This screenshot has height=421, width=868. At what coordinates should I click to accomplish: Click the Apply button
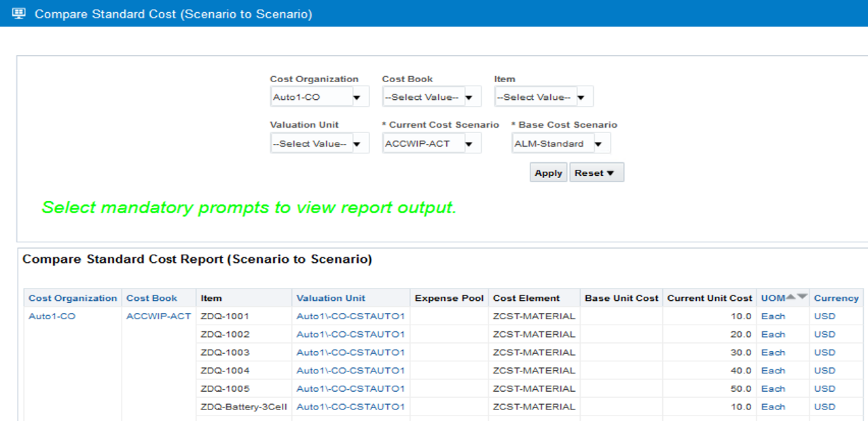point(548,172)
